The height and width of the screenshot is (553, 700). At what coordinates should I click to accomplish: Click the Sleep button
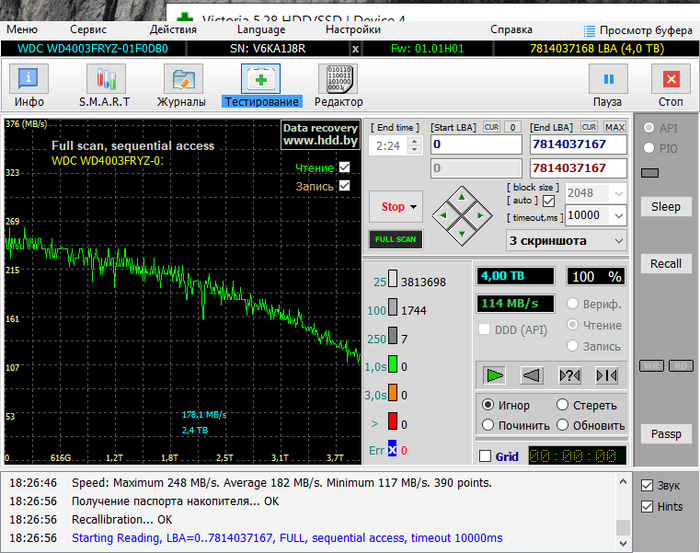[665, 207]
